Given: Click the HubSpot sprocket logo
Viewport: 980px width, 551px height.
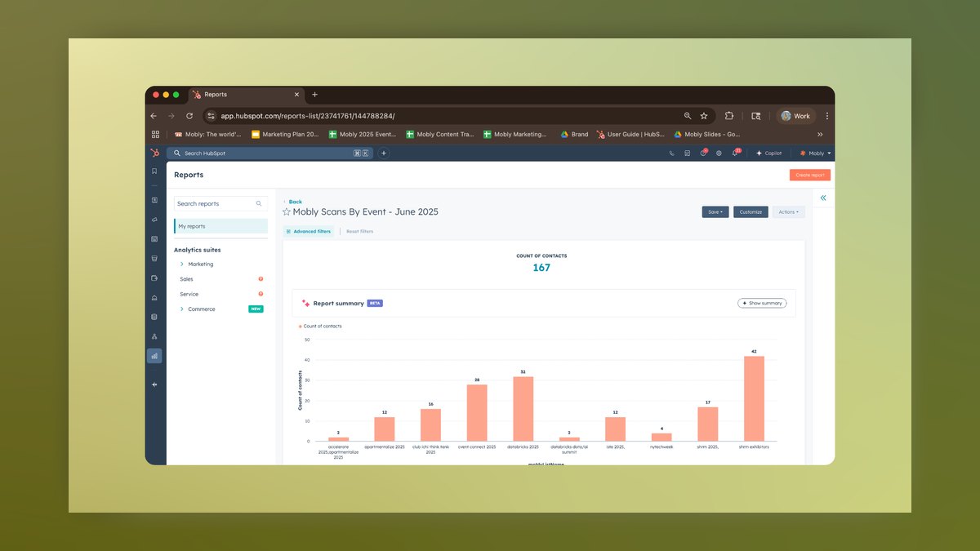Looking at the screenshot, I should [x=154, y=153].
